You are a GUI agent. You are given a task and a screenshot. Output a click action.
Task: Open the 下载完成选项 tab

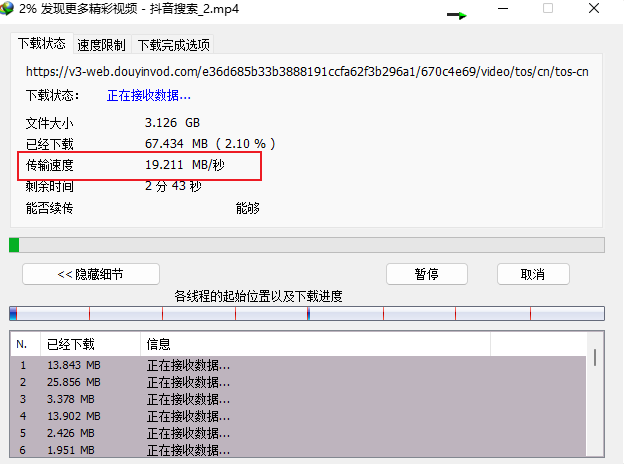[174, 45]
